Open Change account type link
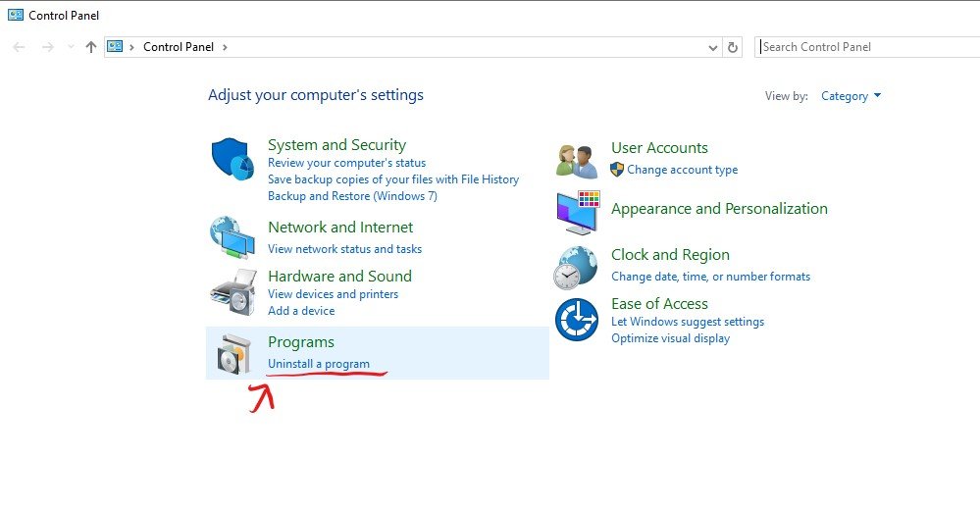This screenshot has width=980, height=509. [682, 170]
